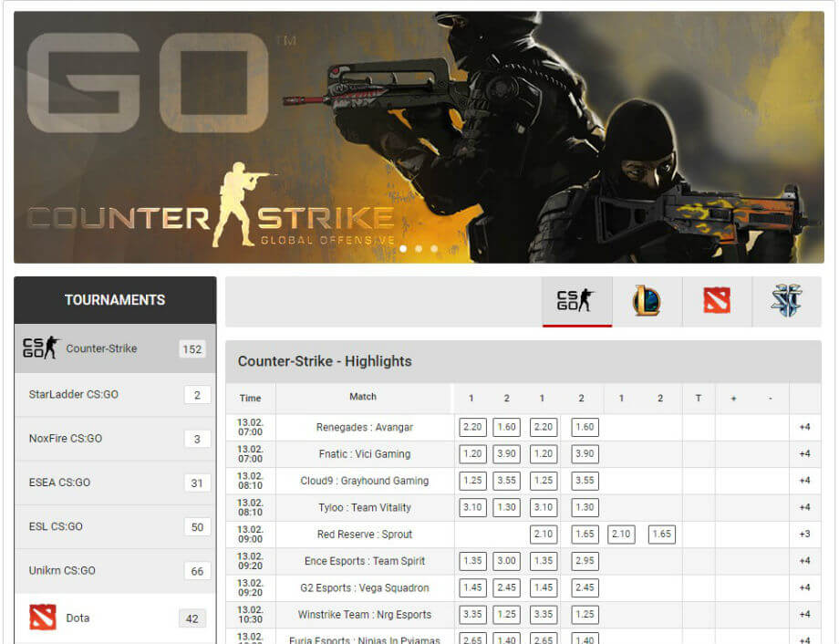Select the StarCraft II icon tab
839x644 pixels.
[786, 301]
